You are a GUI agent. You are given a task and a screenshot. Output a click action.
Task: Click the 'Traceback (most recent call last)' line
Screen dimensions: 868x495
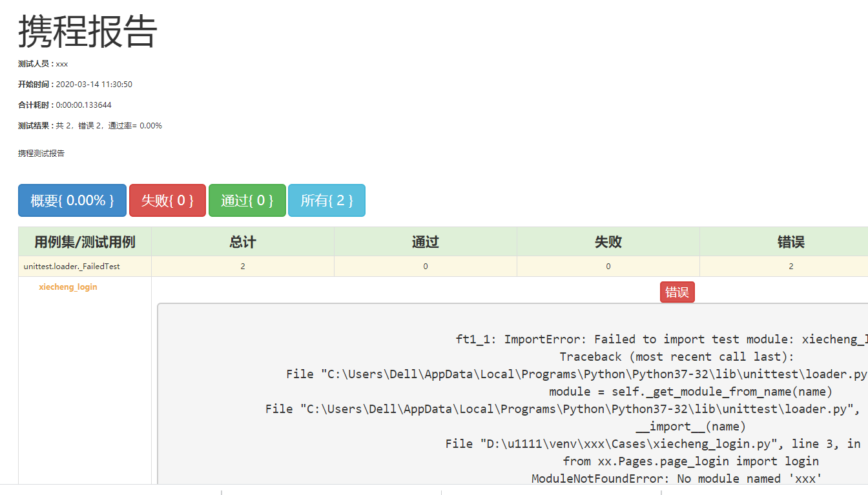pyautogui.click(x=677, y=357)
